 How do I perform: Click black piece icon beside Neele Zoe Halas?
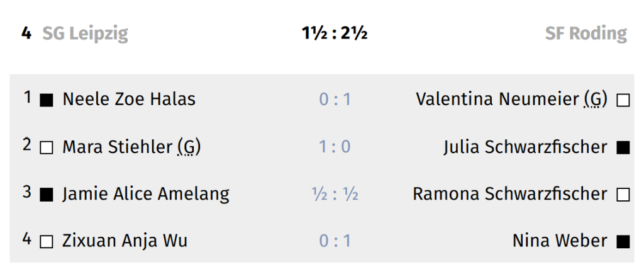click(47, 100)
